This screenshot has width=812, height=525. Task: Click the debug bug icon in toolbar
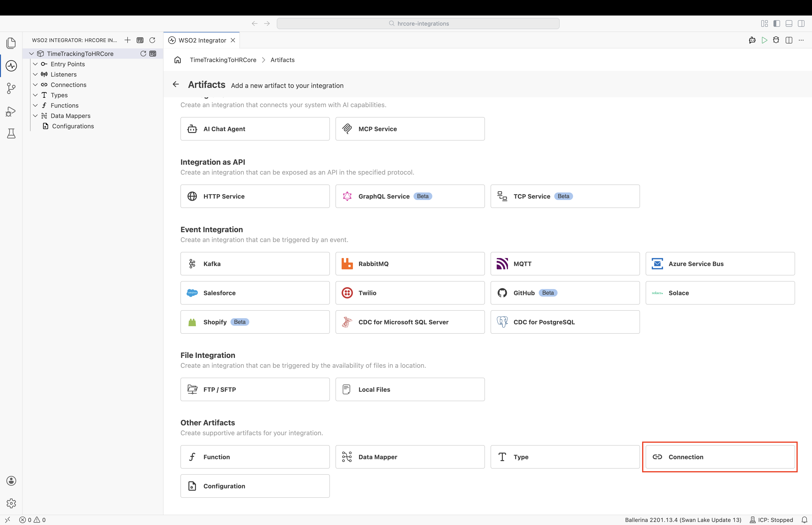[776, 40]
